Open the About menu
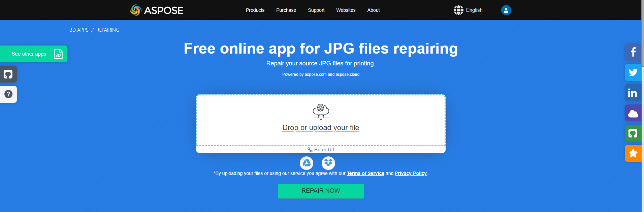 click(x=373, y=10)
